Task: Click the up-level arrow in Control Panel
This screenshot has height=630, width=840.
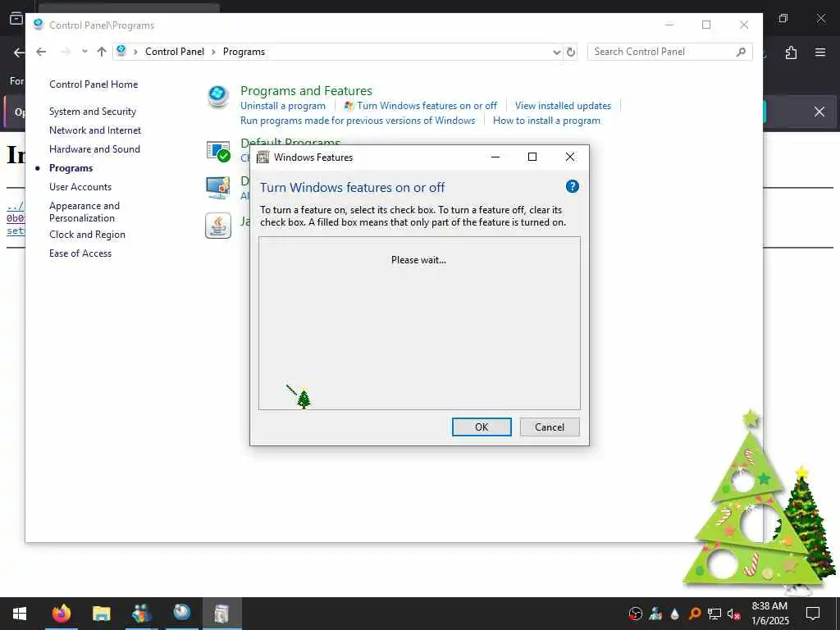Action: [x=101, y=52]
